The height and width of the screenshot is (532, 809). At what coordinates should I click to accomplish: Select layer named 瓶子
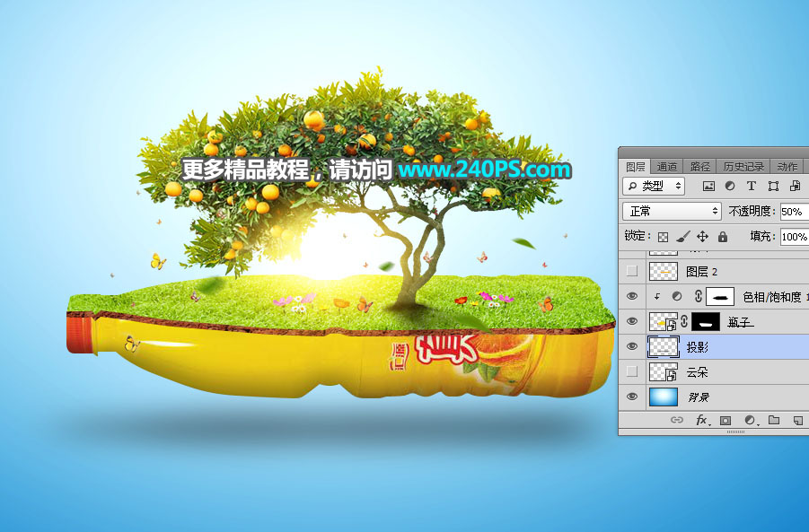pos(740,322)
